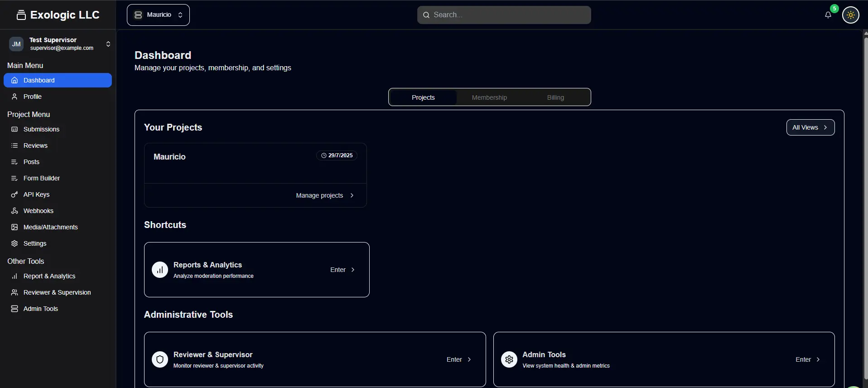
Task: Open Reviewer & Supervision in Other Tools
Action: tap(57, 292)
